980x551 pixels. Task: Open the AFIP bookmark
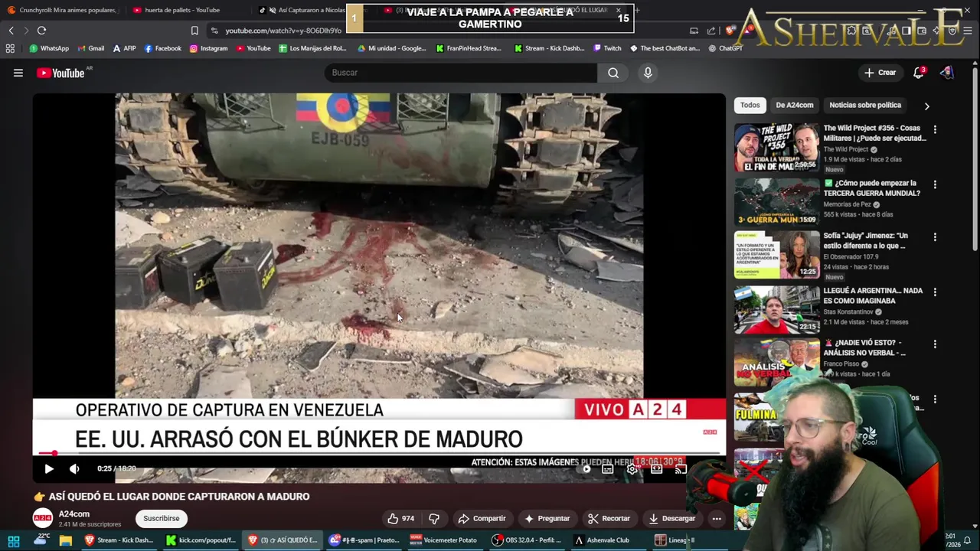tap(124, 48)
